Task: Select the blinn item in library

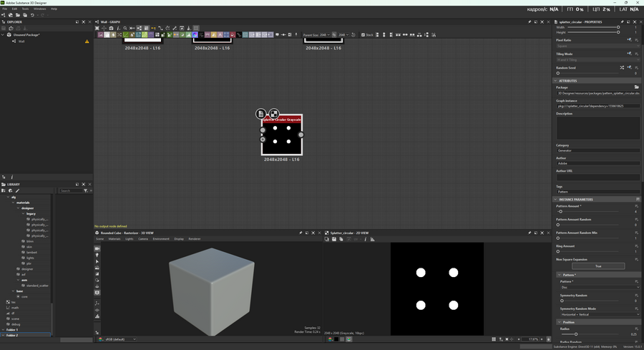Action: tap(30, 241)
